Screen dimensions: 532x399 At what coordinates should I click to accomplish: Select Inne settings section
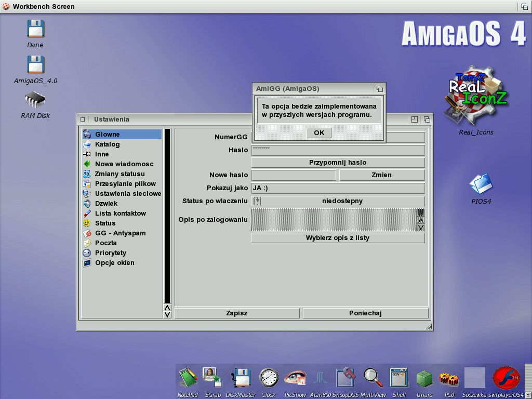[x=122, y=154]
